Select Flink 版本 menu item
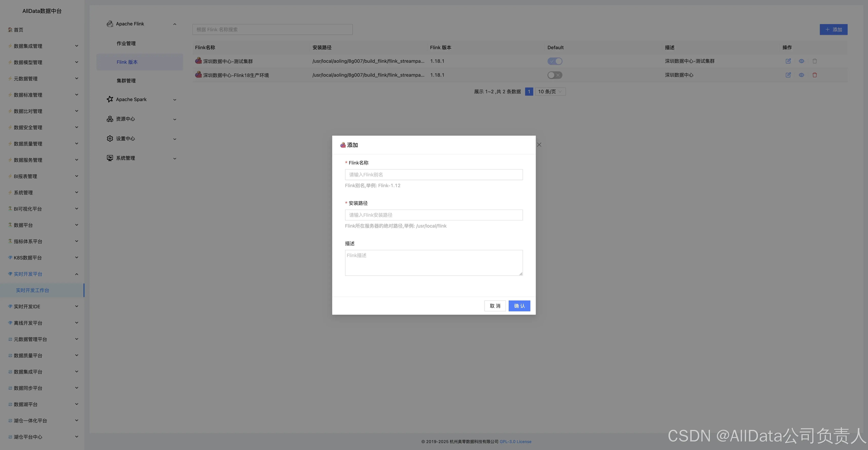Screen dimensions: 868x450 pos(139,62)
